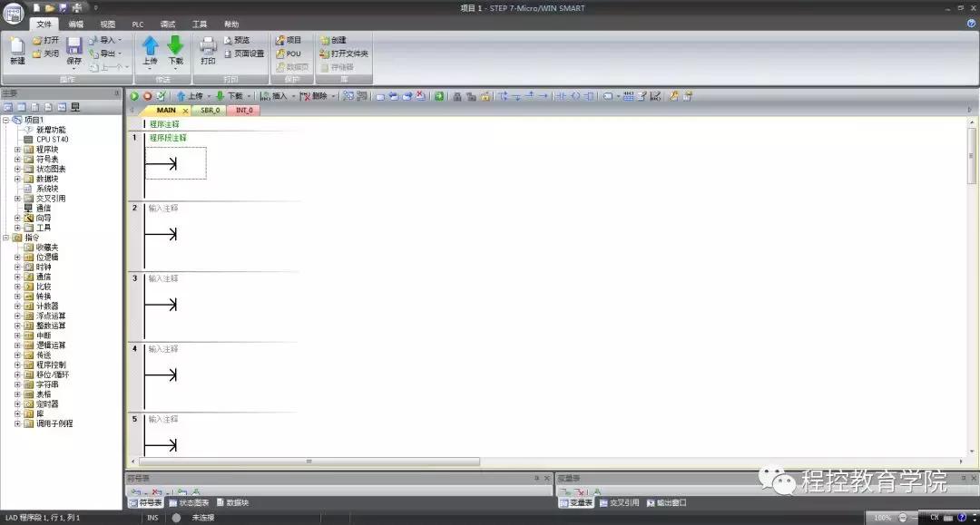The width and height of the screenshot is (980, 525).
Task: Expand the 程序块 tree node
Action: pos(17,150)
